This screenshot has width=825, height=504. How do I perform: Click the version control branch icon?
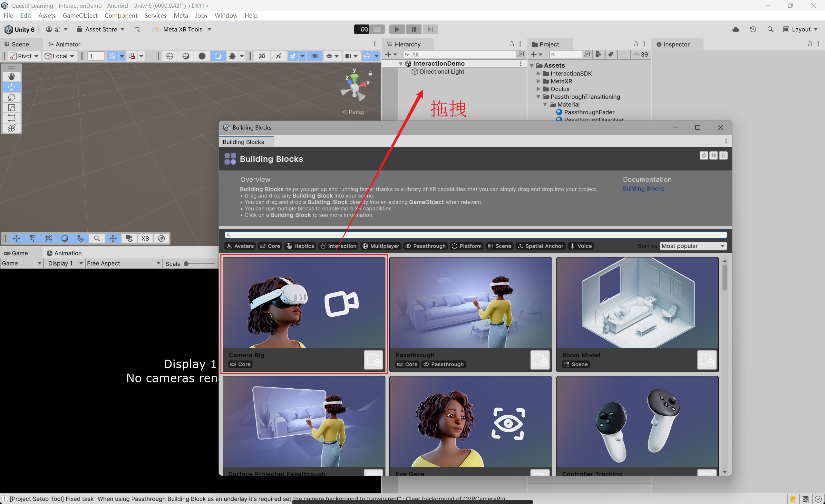point(137,29)
